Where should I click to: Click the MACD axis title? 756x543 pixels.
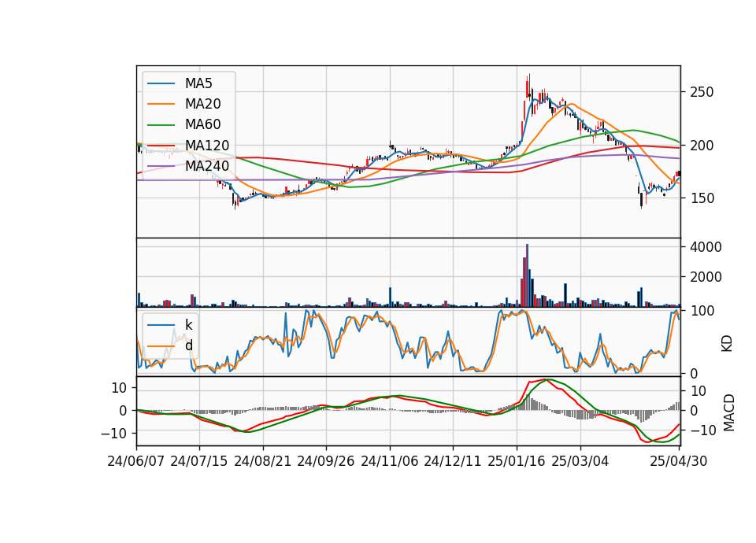coord(728,412)
